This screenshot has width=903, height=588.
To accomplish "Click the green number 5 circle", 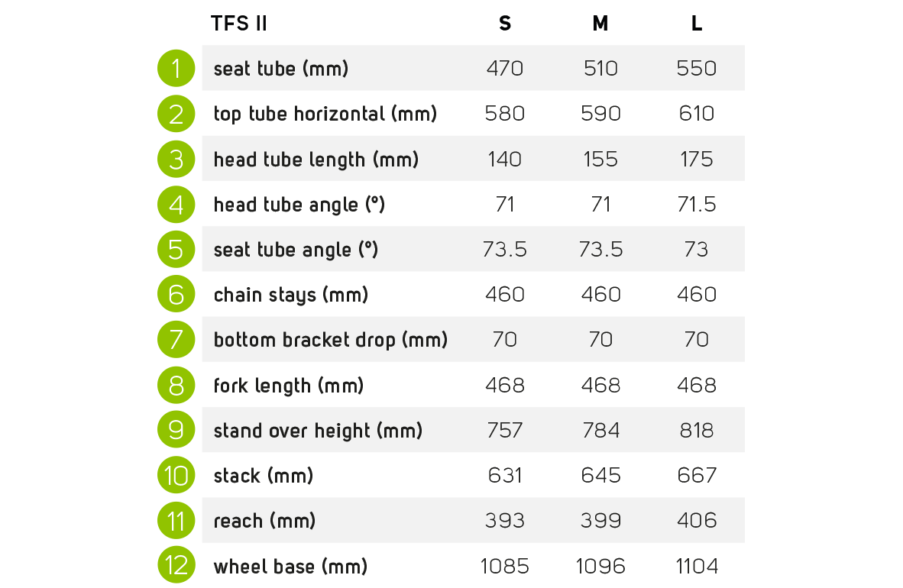I will tap(176, 250).
